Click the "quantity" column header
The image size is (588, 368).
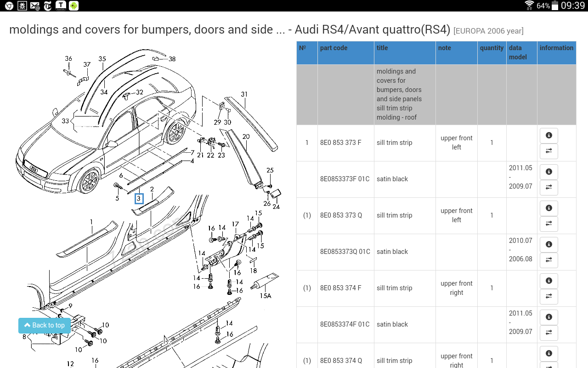[492, 48]
